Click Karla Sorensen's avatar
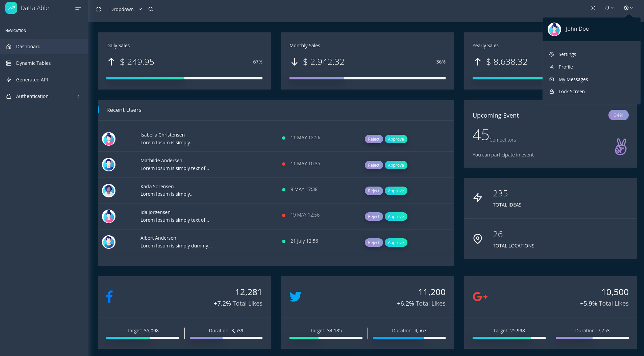644x356 pixels. coord(109,191)
